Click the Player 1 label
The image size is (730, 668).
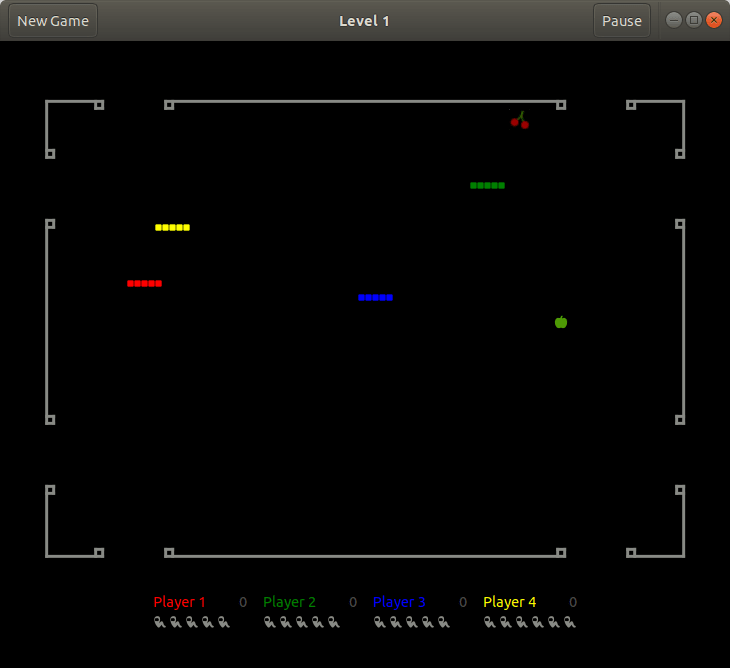(x=180, y=602)
